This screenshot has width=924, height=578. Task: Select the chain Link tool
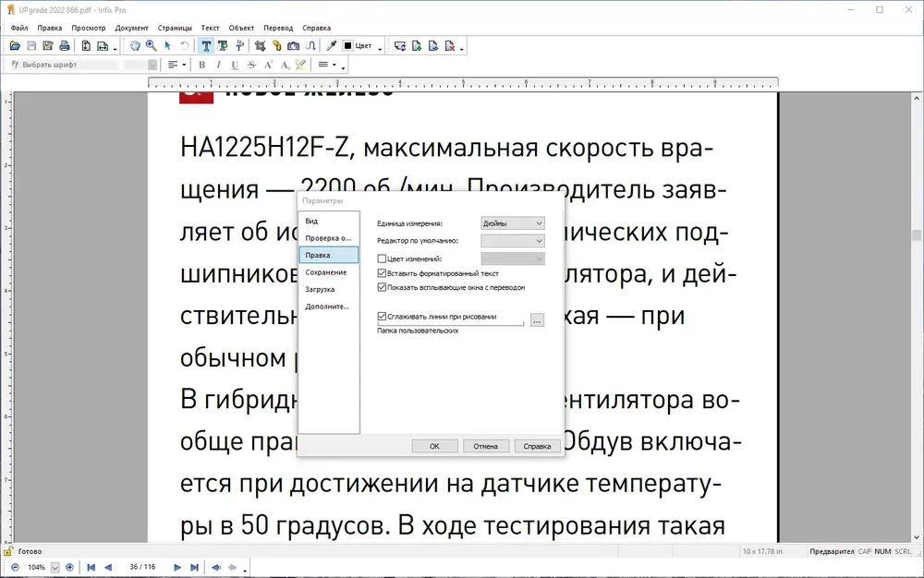276,46
